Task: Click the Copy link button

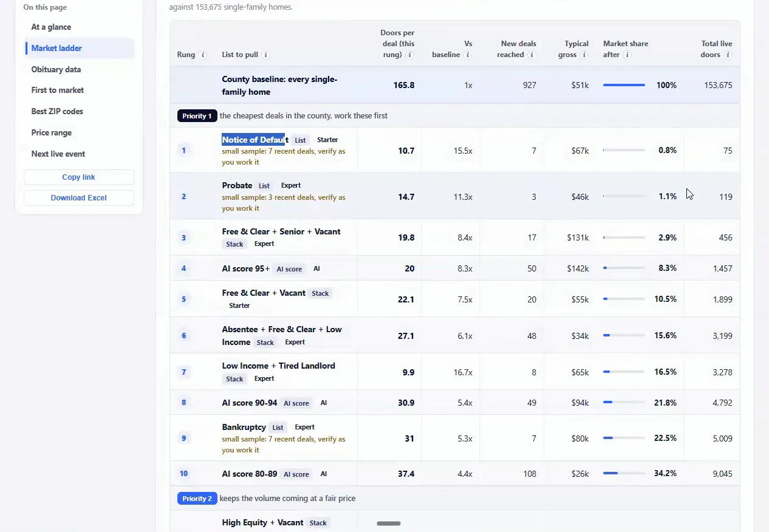Action: coord(79,177)
